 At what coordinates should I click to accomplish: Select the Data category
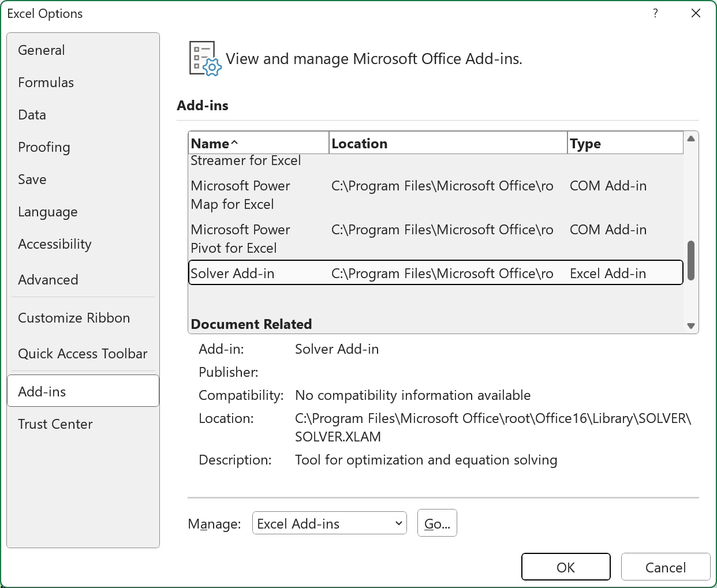tap(83, 115)
